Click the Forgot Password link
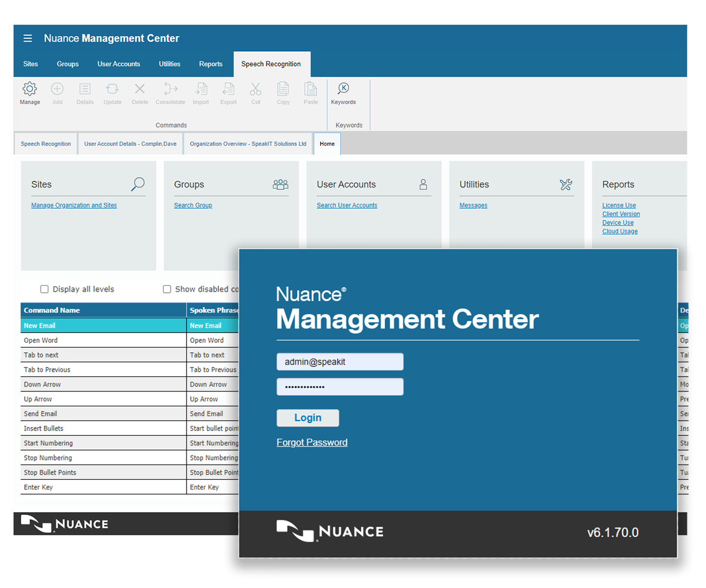Viewport: 706px width, 588px height. [312, 443]
